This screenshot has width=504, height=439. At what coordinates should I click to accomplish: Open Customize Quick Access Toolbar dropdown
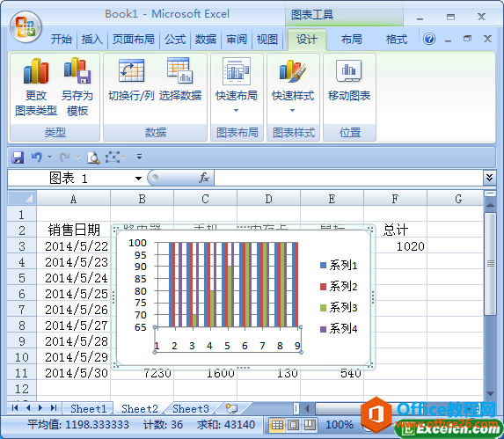coord(139,157)
